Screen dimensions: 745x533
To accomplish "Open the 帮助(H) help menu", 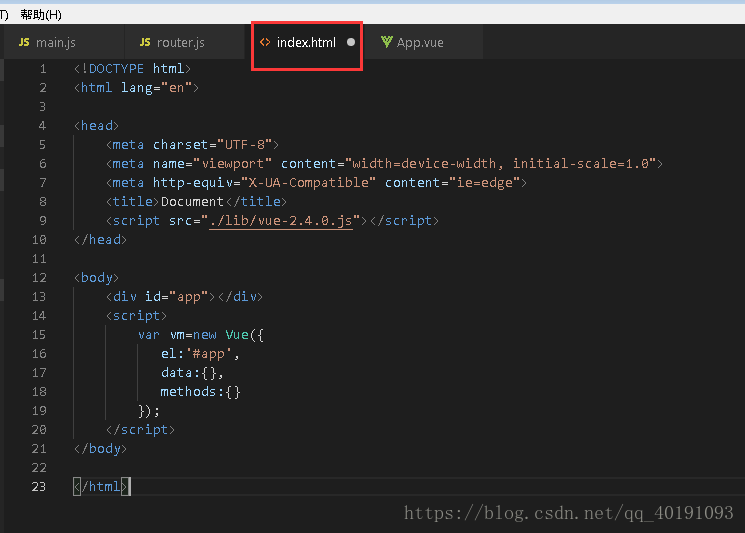I will [41, 15].
